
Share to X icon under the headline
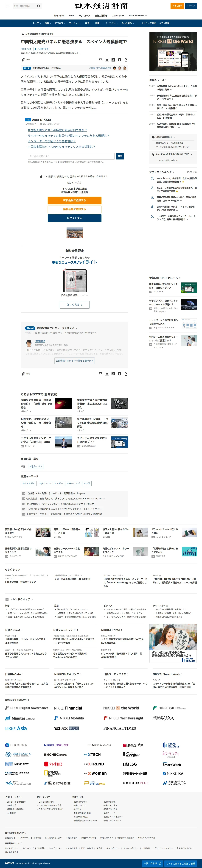[113, 60]
